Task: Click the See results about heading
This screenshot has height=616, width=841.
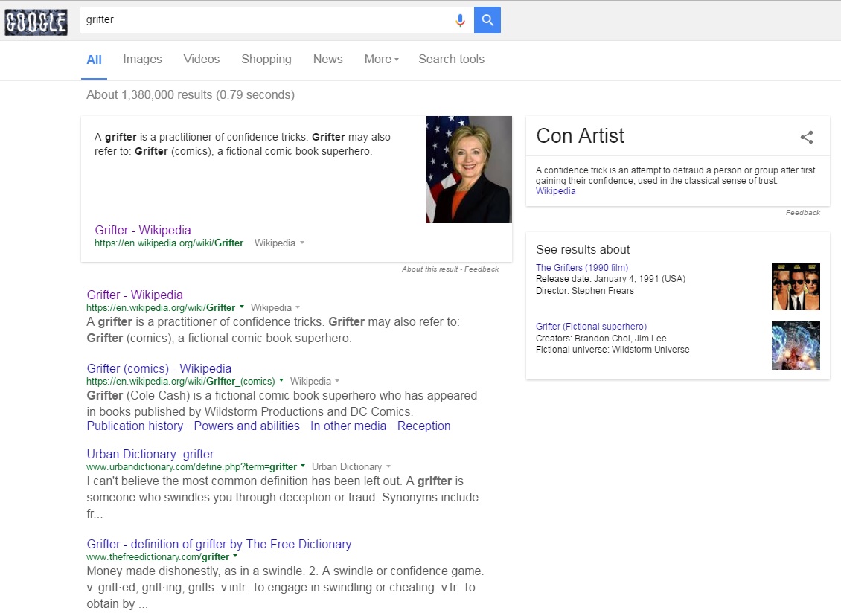Action: (583, 249)
